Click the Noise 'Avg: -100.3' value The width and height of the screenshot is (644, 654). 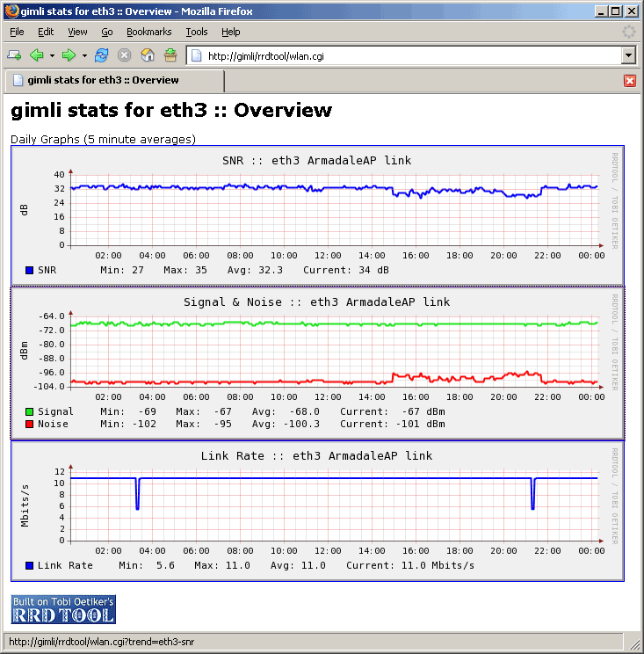coord(286,425)
